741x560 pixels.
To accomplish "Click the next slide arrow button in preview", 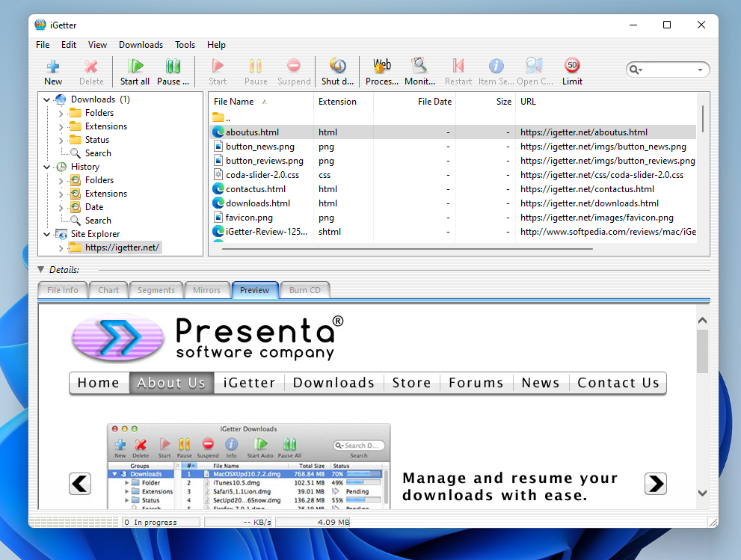I will [655, 484].
